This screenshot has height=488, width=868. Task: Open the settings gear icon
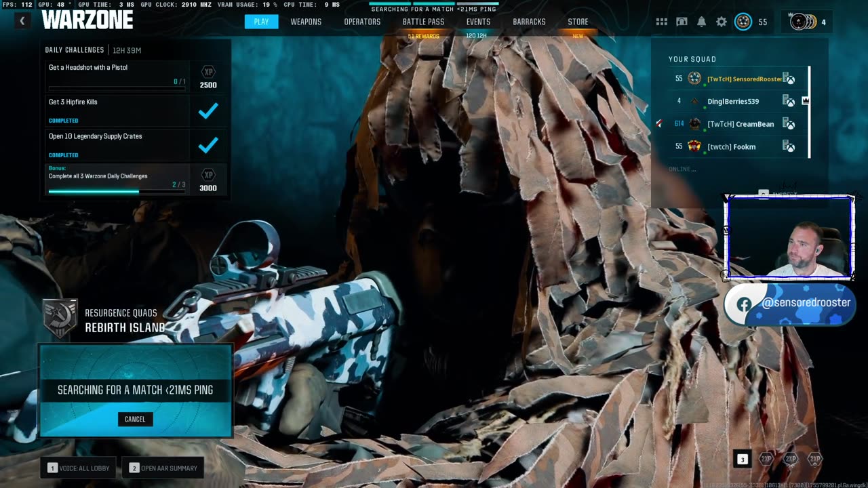tap(722, 22)
